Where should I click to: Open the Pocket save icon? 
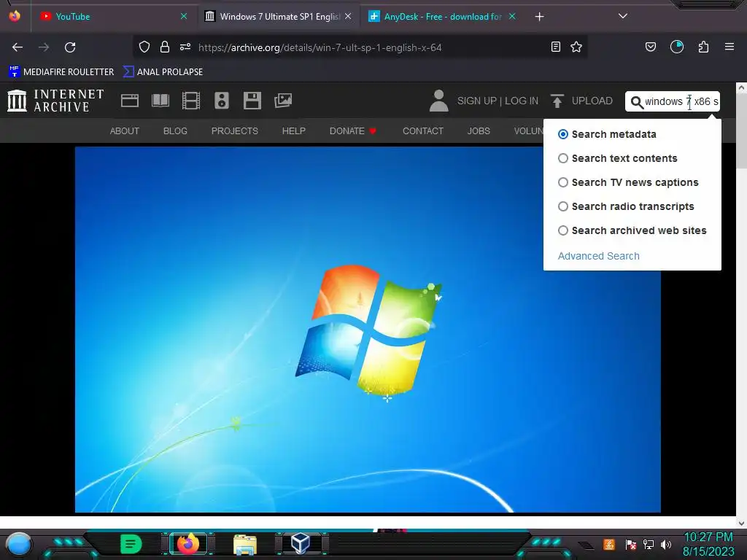pos(650,47)
